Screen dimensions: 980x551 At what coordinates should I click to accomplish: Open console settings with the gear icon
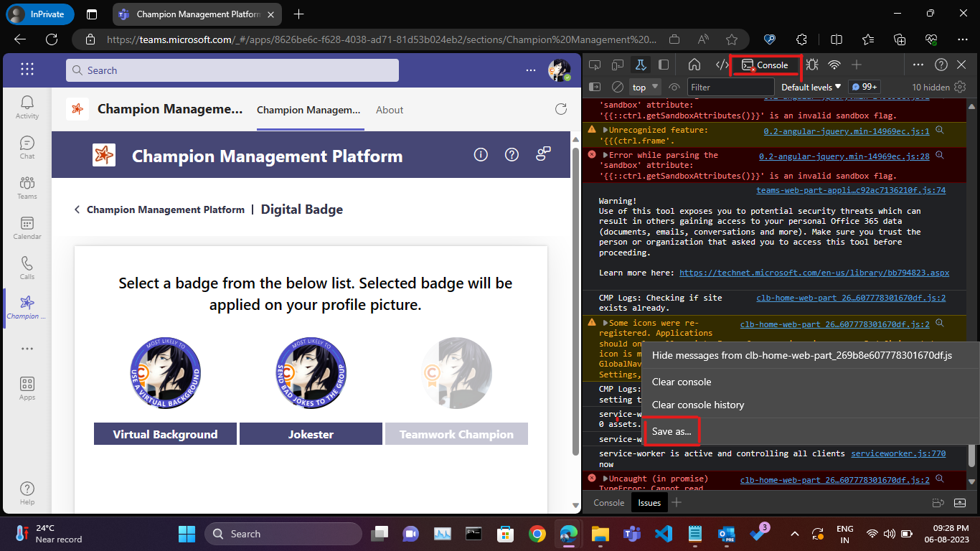[x=960, y=86]
